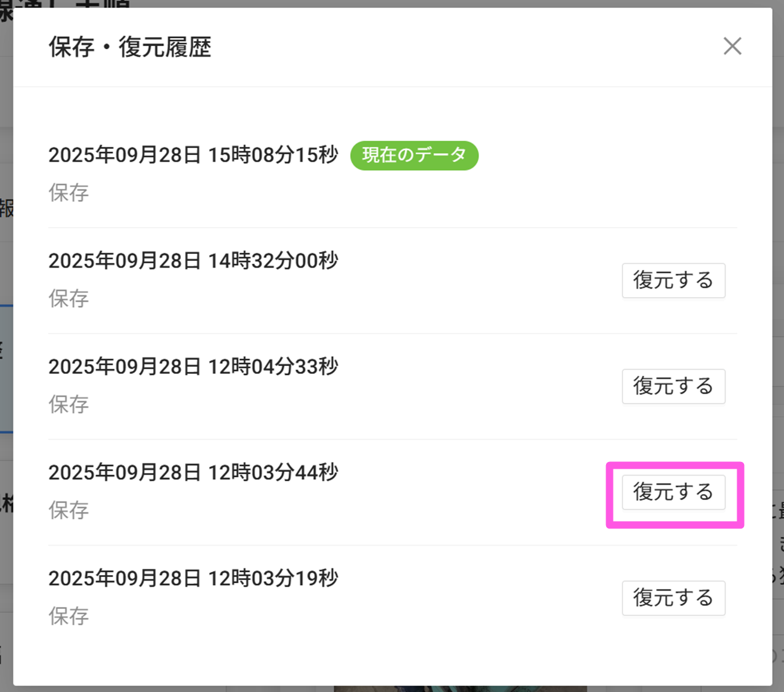784x692 pixels.
Task: Restore the 12時04分33秒 saved version
Action: point(673,386)
